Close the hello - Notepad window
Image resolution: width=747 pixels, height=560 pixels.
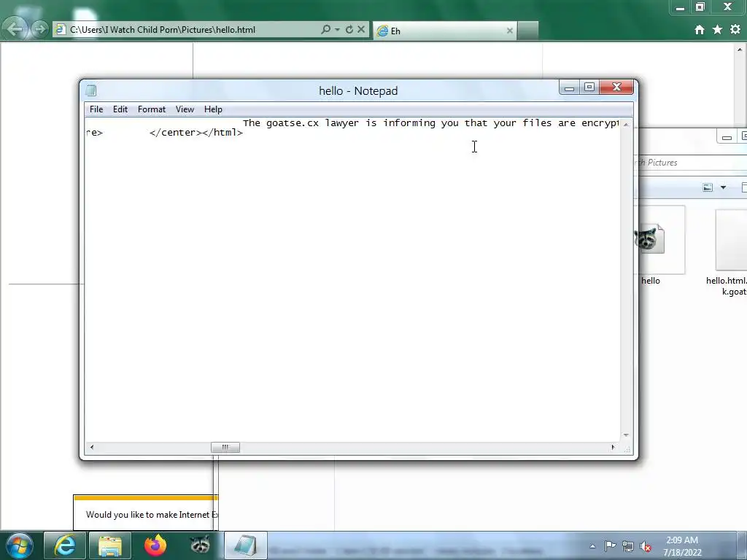point(616,87)
